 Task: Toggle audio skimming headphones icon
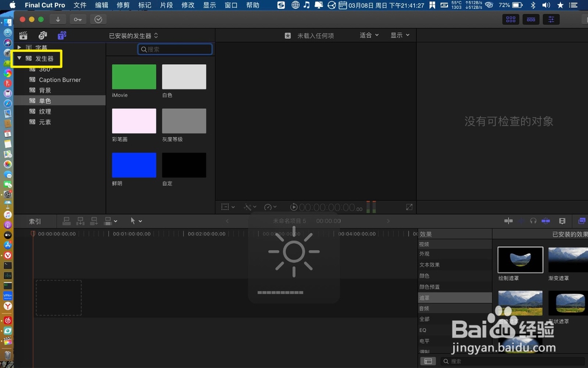pyautogui.click(x=533, y=221)
